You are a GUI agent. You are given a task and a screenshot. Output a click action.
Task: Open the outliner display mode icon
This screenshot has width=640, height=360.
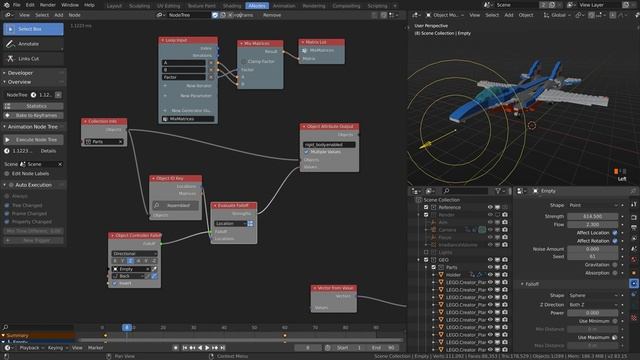pyautogui.click(x=429, y=191)
